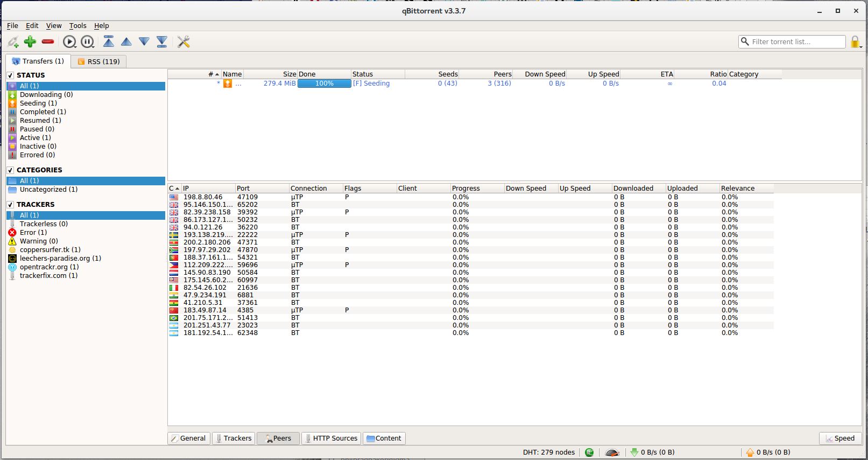The width and height of the screenshot is (868, 460).
Task: Sort torrents by the Size column
Action: (270, 74)
